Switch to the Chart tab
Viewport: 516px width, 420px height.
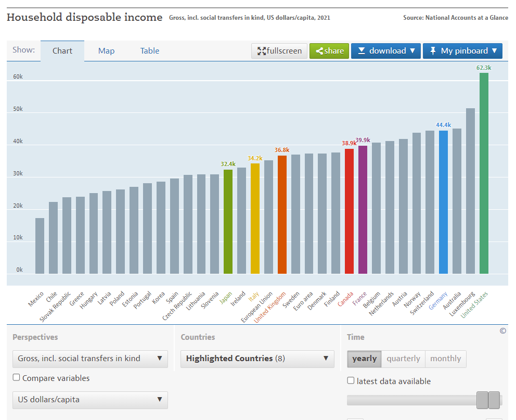(x=62, y=50)
